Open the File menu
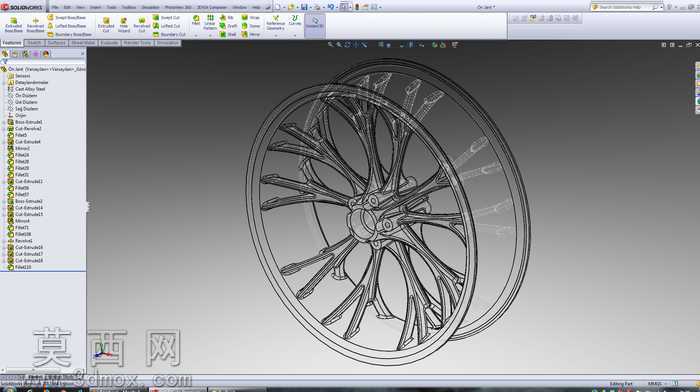The height and width of the screenshot is (392, 700). coord(55,7)
